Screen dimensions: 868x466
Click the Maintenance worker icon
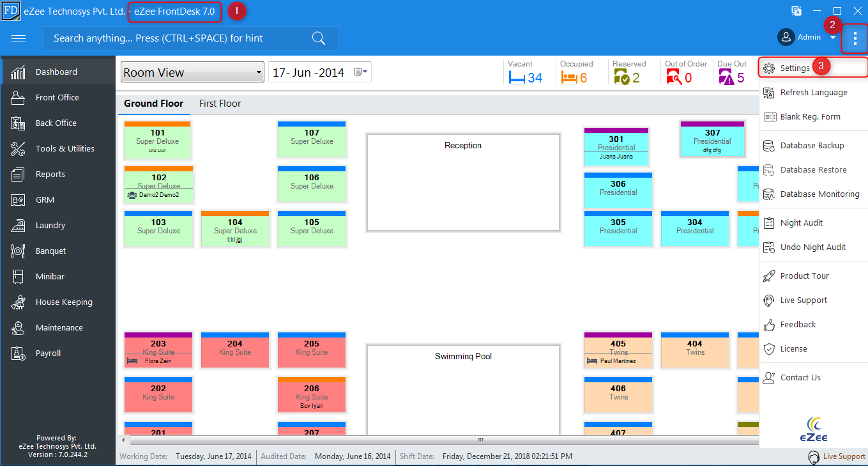click(18, 327)
